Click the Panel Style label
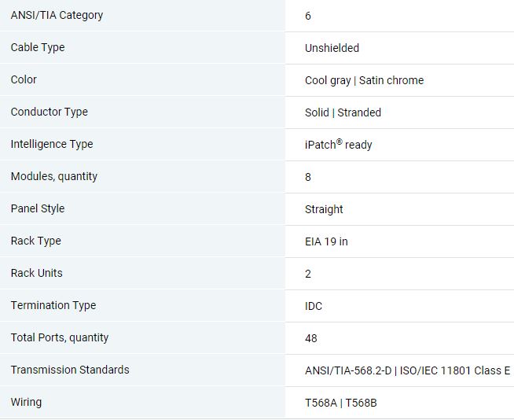Viewport: 514px width, 420px height. point(38,208)
